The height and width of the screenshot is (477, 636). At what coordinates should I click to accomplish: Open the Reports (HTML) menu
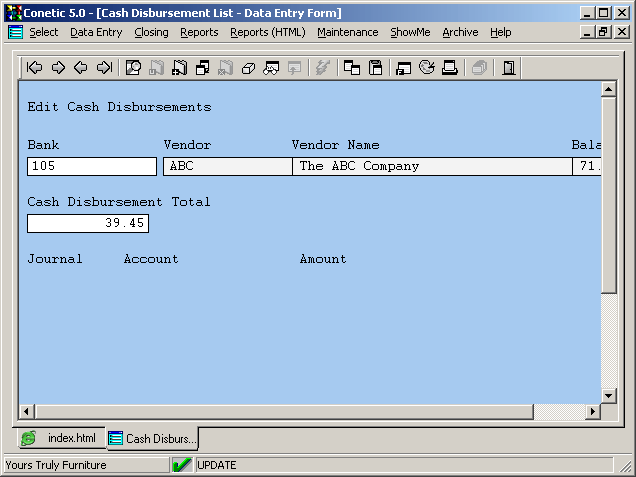click(267, 32)
